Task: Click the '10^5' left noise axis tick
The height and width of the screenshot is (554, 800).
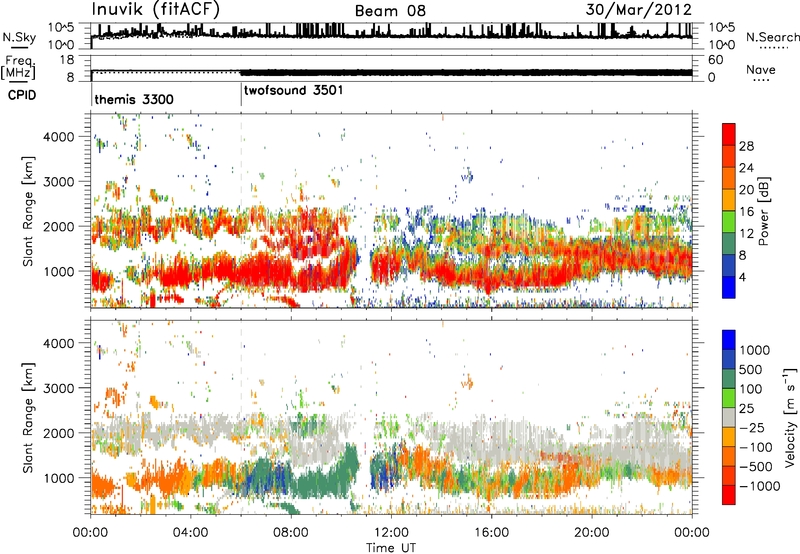Action: pos(61,27)
